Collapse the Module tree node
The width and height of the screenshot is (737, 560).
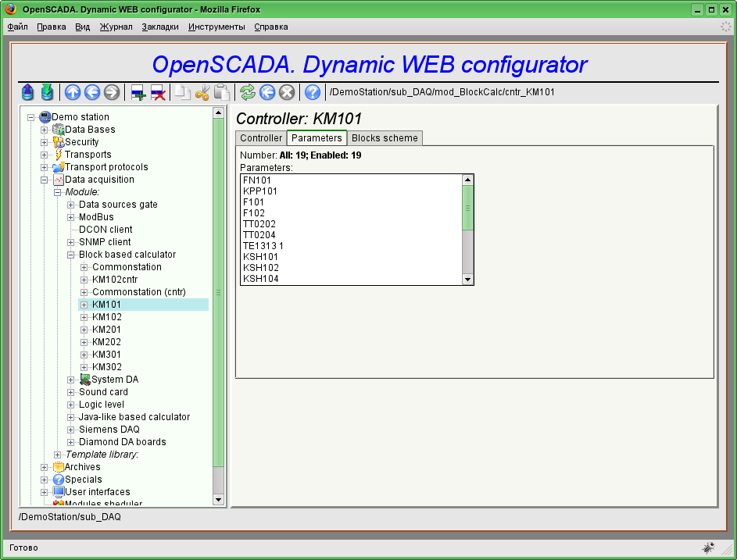(57, 192)
